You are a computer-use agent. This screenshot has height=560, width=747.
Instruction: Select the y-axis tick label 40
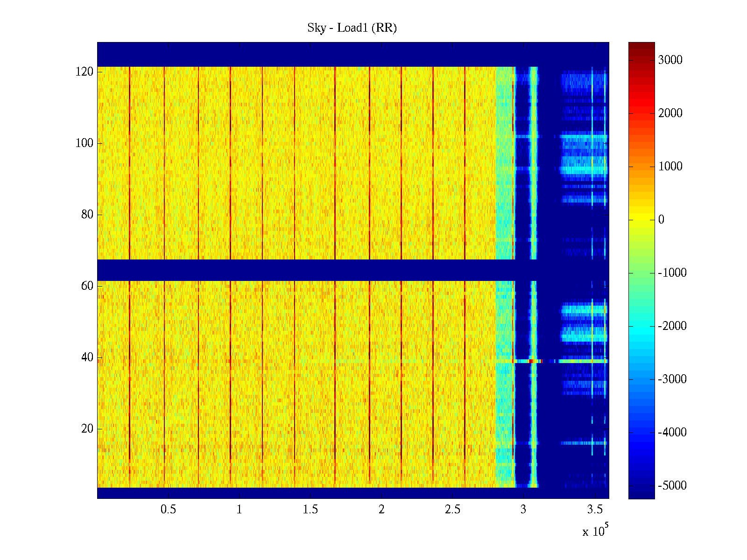coord(87,357)
